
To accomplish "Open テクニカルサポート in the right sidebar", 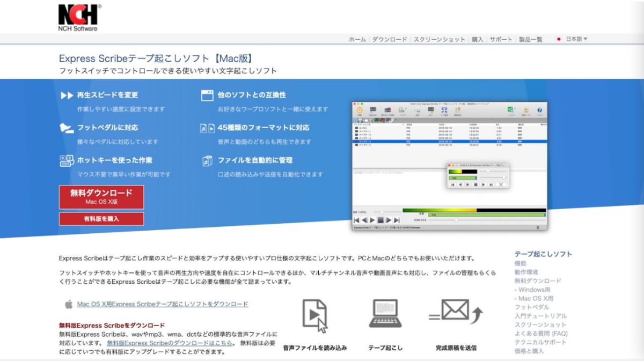I will coord(540,342).
